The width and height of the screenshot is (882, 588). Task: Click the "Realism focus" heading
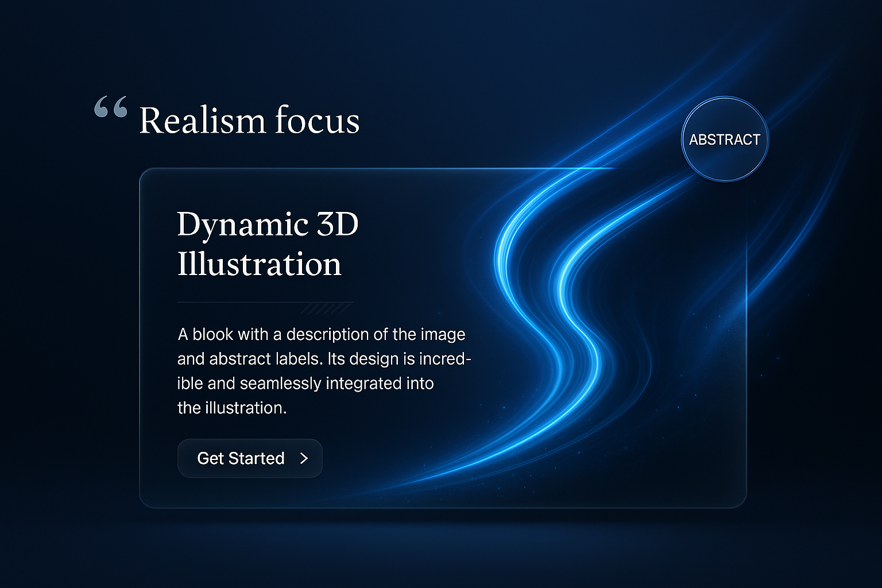pyautogui.click(x=249, y=121)
